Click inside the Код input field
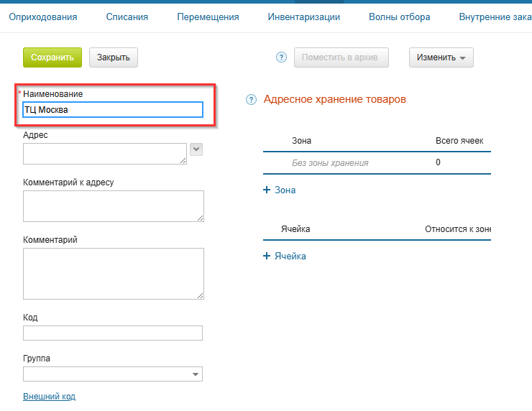The width and height of the screenshot is (532, 411). pyautogui.click(x=113, y=333)
